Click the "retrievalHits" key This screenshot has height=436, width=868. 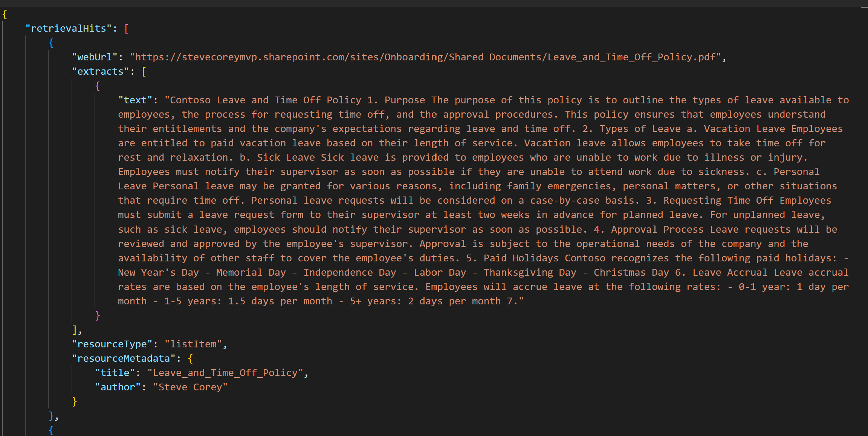pos(69,28)
